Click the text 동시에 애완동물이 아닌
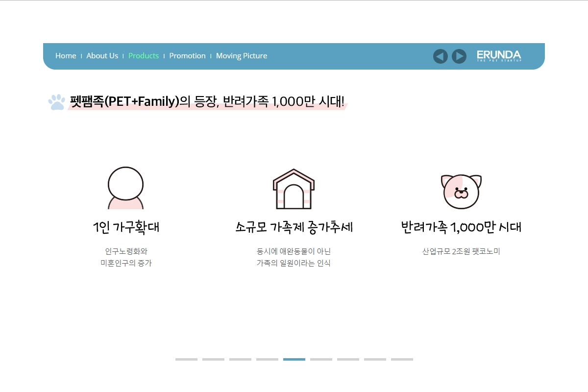Image resolution: width=588 pixels, height=392 pixels. pyautogui.click(x=294, y=251)
